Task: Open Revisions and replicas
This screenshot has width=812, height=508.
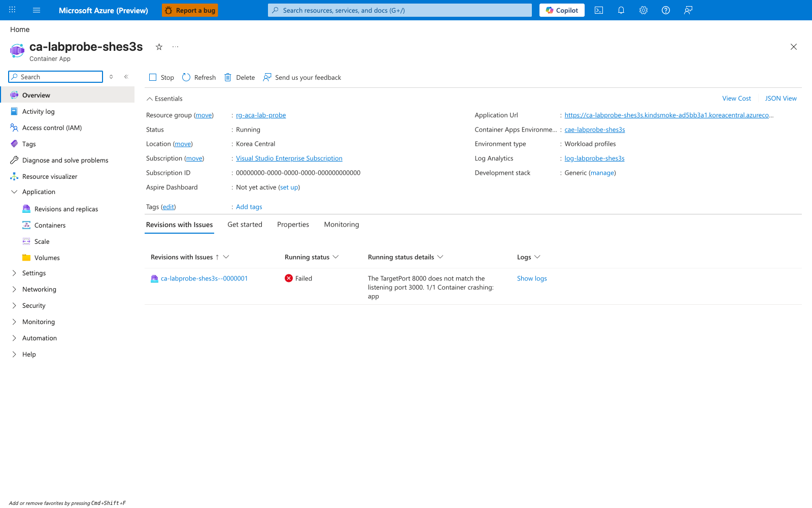Action: (x=66, y=209)
